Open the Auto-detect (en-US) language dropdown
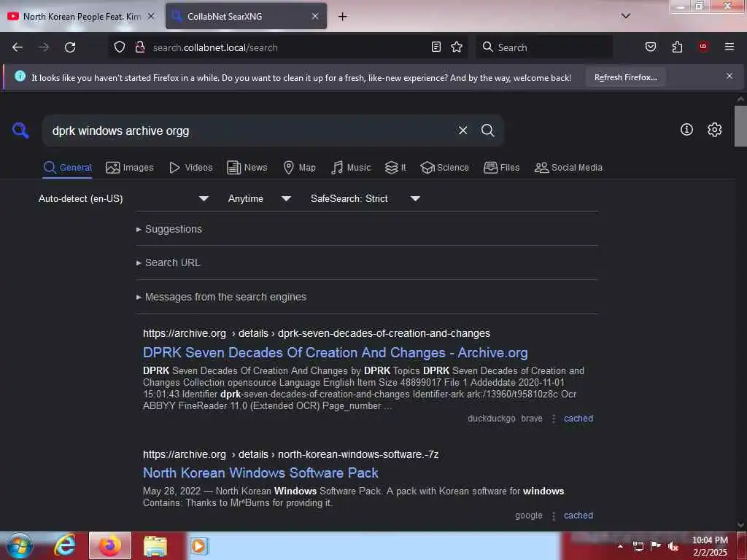The height and width of the screenshot is (560, 747). [x=123, y=198]
